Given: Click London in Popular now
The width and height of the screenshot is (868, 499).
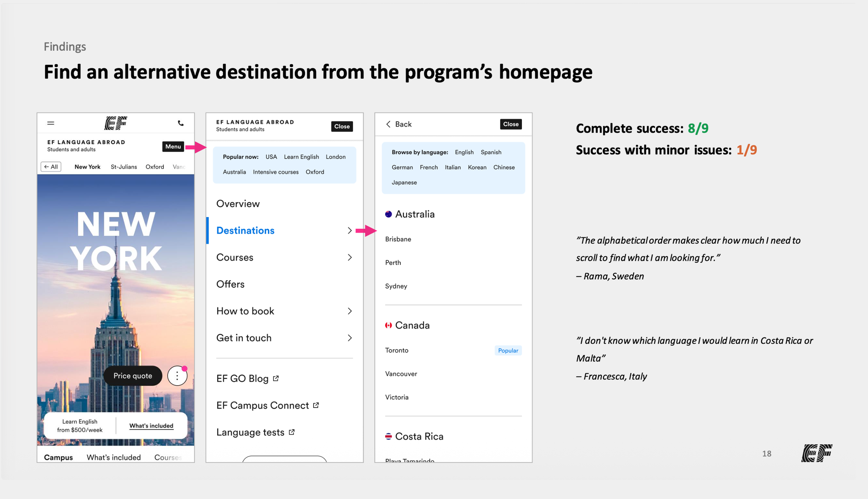Looking at the screenshot, I should [x=336, y=157].
